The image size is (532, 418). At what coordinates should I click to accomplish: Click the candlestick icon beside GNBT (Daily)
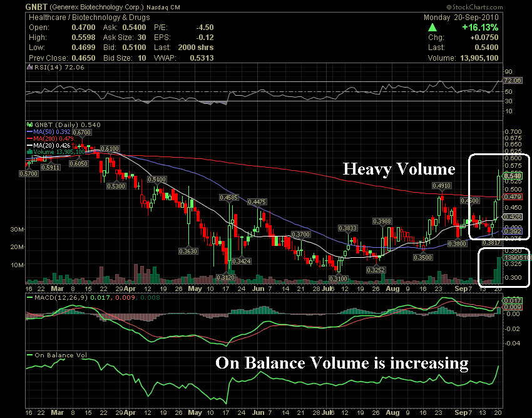pyautogui.click(x=29, y=125)
